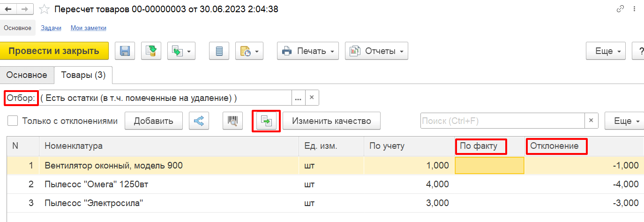
Task: Click the document structure list icon
Action: pyautogui.click(x=219, y=51)
